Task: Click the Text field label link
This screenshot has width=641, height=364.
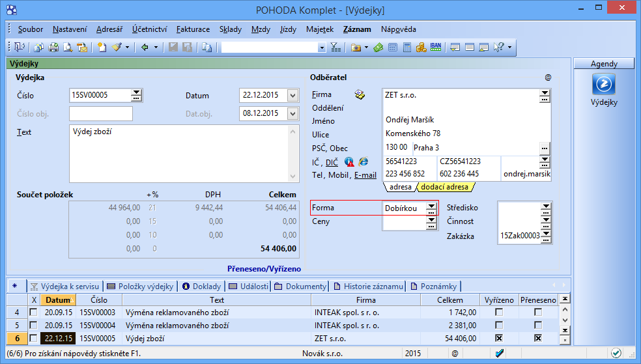Action: [24, 132]
